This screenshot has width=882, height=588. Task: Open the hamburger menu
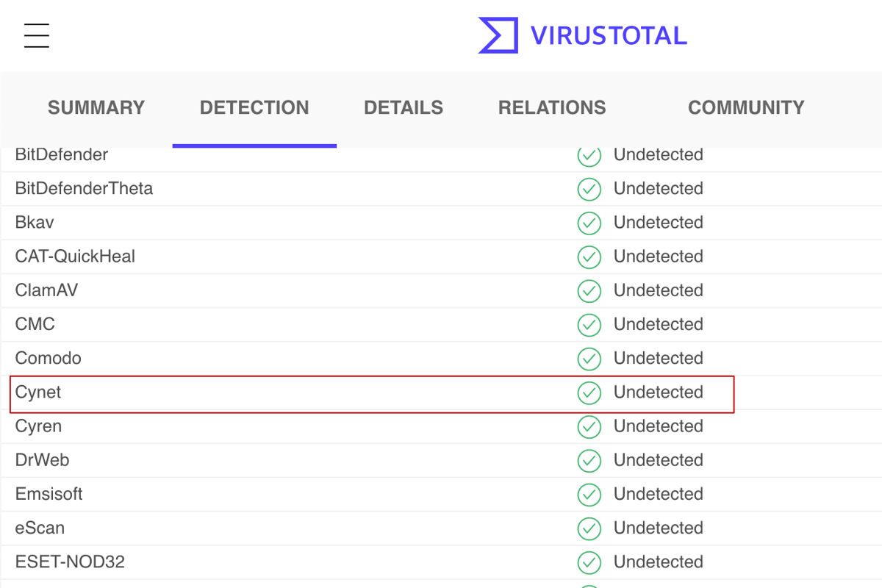(36, 35)
